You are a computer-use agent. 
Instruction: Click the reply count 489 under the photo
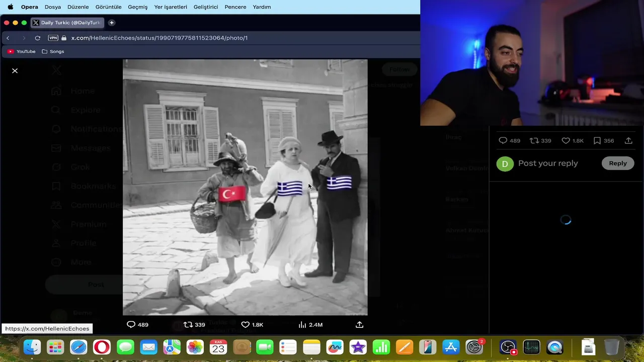(137, 325)
